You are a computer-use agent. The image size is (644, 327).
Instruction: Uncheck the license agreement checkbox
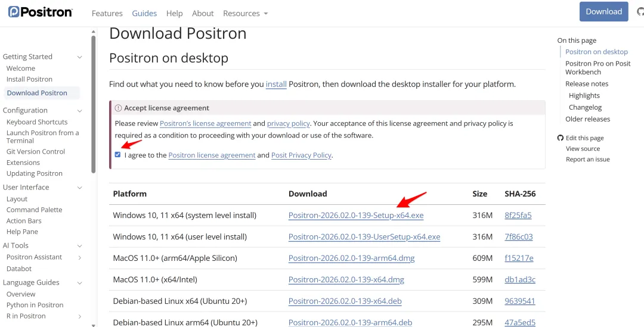tap(117, 155)
